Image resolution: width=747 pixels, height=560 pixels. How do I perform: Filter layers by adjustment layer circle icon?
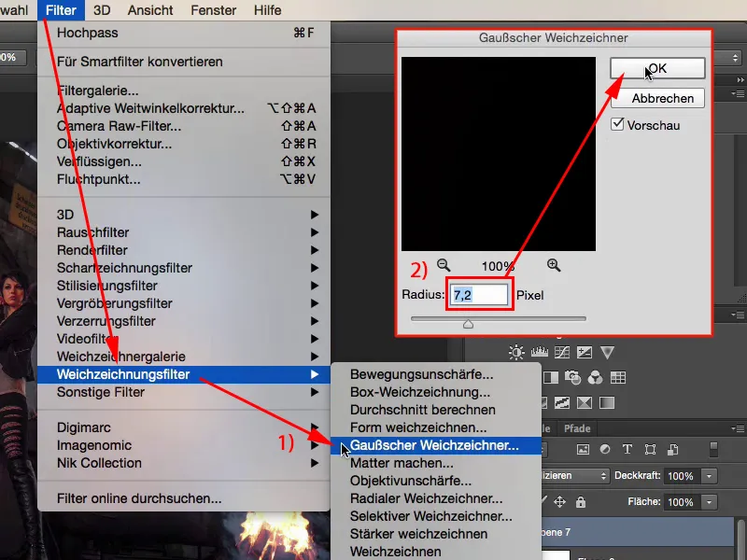pyautogui.click(x=605, y=450)
